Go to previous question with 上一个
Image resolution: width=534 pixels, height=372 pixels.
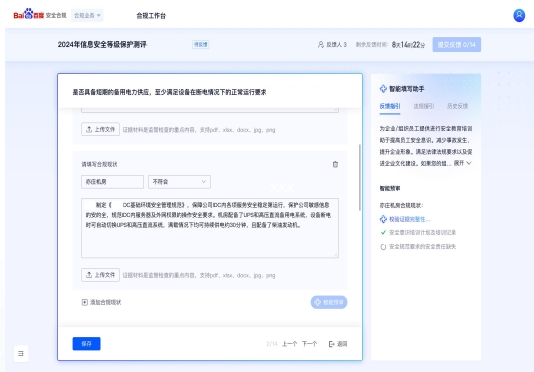(x=289, y=344)
